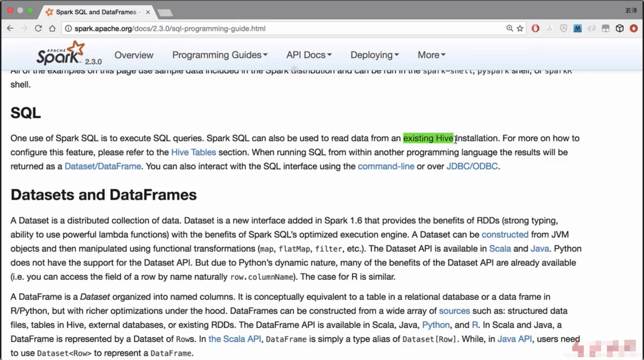Click the Dataset/DataFrame hyperlink
This screenshot has width=644, height=360.
(103, 166)
